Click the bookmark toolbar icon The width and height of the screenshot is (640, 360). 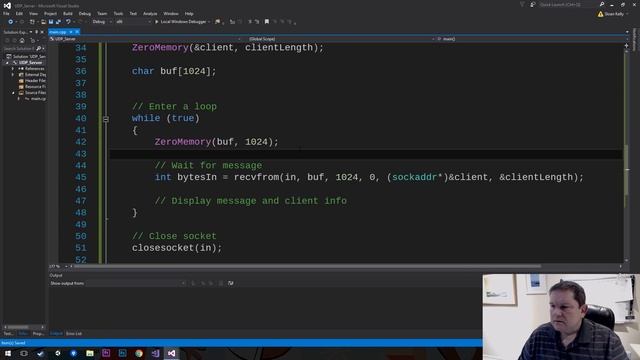click(267, 22)
